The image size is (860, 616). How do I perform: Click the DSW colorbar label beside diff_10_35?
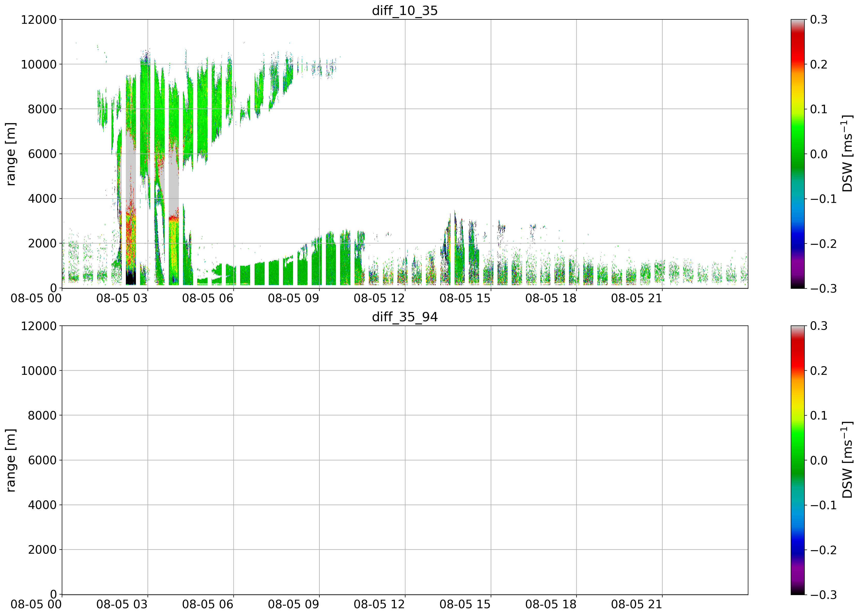[847, 154]
